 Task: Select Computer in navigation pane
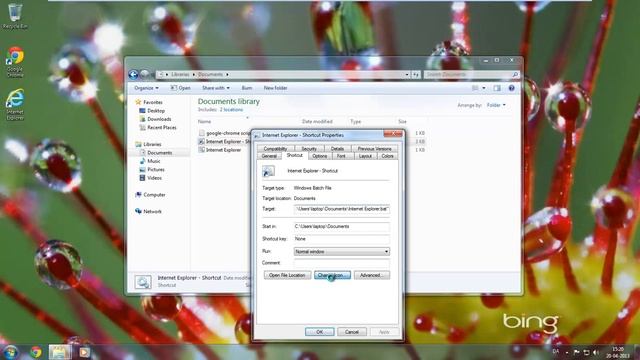(154, 195)
